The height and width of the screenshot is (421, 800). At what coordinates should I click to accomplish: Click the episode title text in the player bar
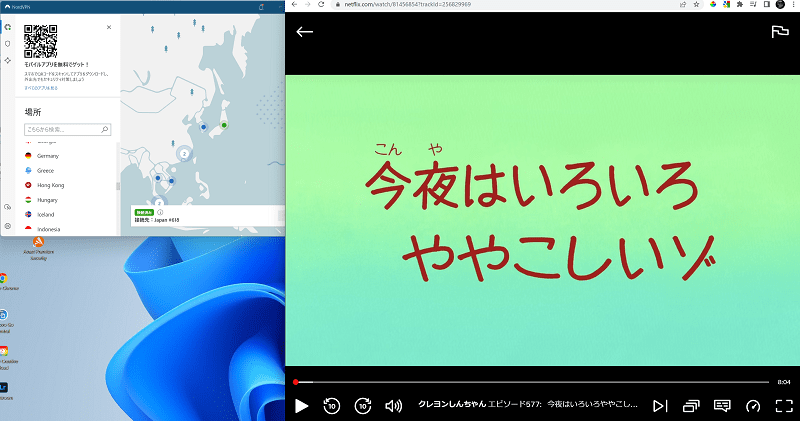point(528,404)
